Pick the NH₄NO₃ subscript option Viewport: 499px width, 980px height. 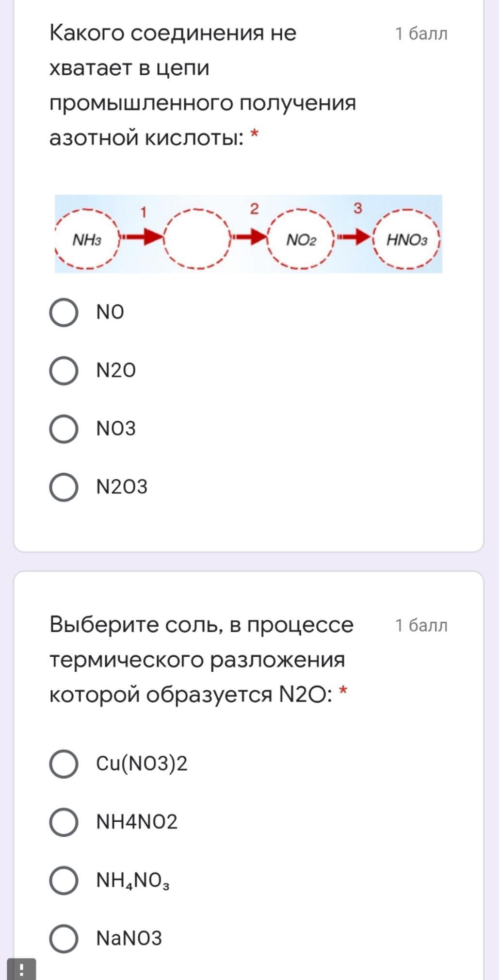pyautogui.click(x=64, y=880)
